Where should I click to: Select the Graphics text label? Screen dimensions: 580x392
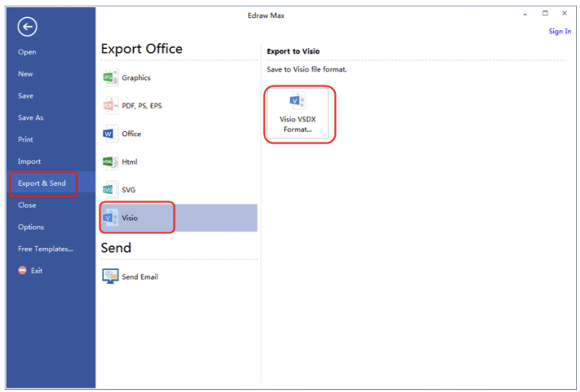coord(136,78)
